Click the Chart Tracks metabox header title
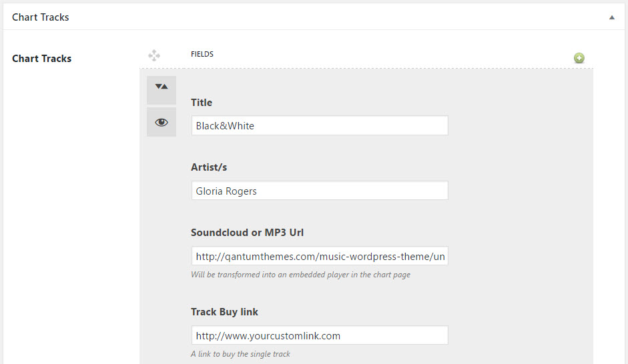 (x=41, y=17)
